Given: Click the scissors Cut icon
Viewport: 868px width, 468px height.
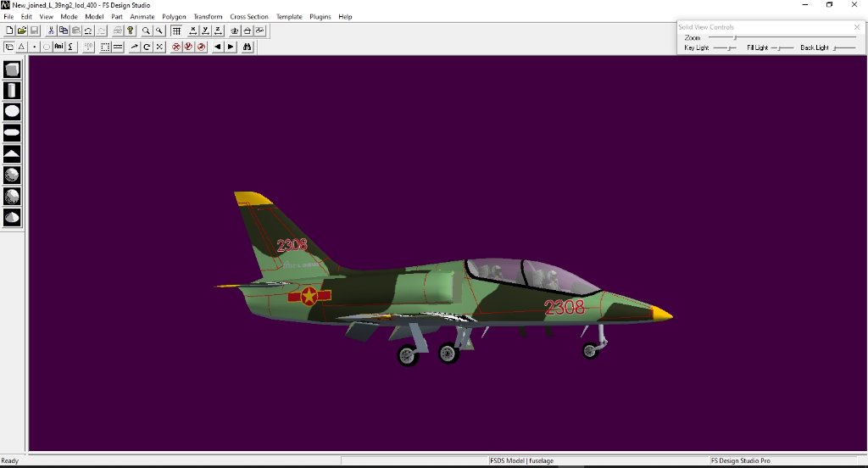Looking at the screenshot, I should pyautogui.click(x=51, y=31).
